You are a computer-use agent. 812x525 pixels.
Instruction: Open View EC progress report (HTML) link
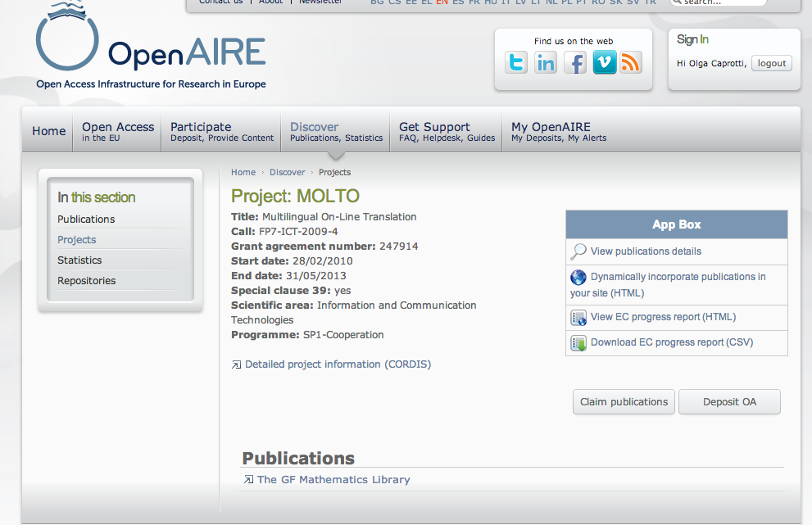click(664, 317)
